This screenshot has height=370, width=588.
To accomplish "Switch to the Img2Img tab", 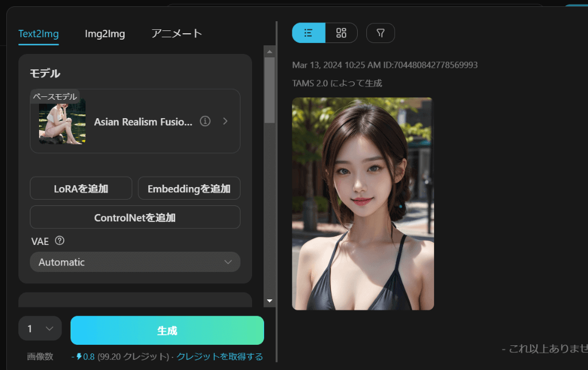I will point(105,33).
